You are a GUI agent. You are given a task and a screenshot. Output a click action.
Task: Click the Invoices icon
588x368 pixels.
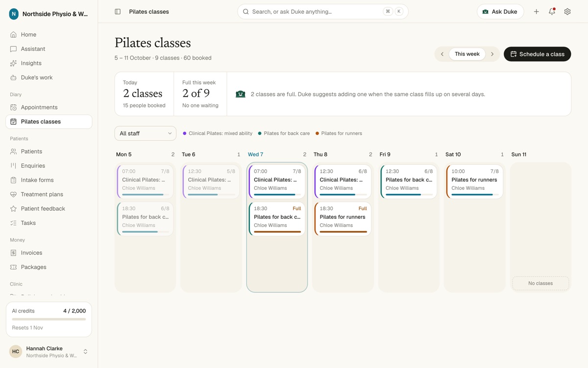[13, 253]
